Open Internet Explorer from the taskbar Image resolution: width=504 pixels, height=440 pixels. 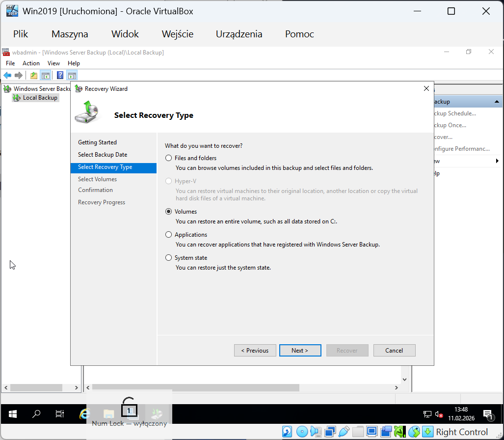[x=85, y=413]
